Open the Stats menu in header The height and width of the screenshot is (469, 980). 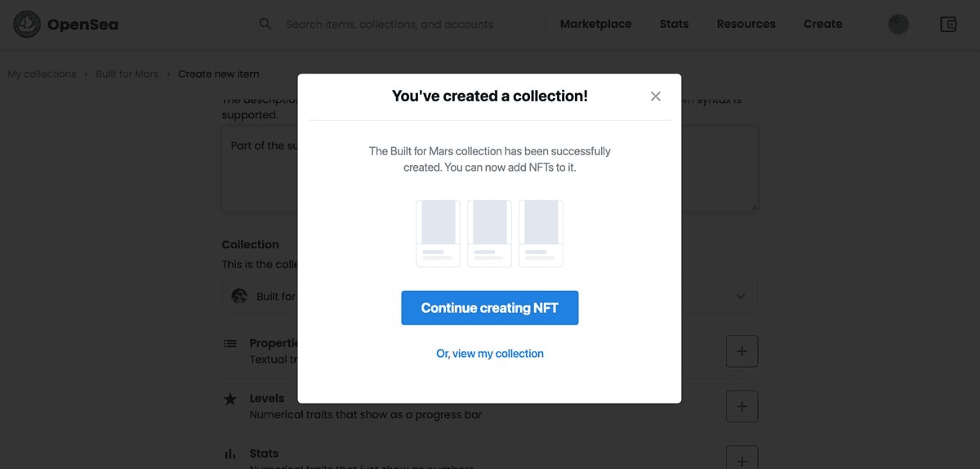point(674,24)
